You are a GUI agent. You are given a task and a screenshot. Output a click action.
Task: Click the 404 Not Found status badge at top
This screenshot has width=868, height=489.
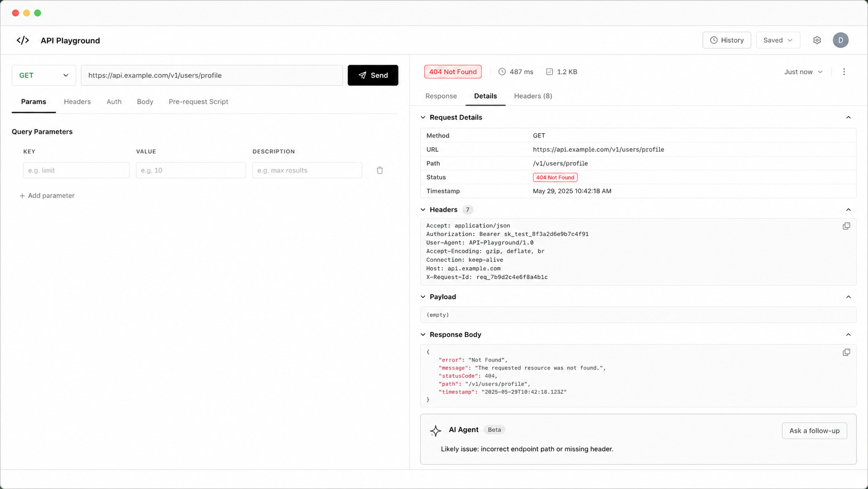point(453,72)
